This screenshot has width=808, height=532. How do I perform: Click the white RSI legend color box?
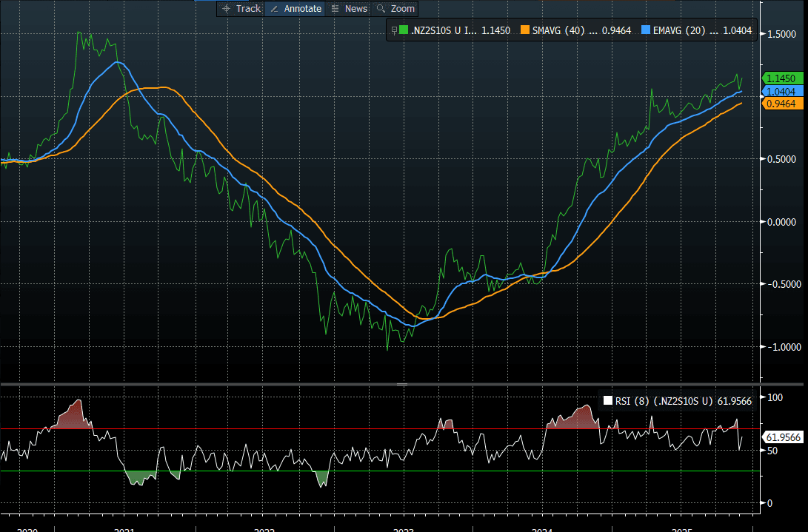click(x=607, y=401)
